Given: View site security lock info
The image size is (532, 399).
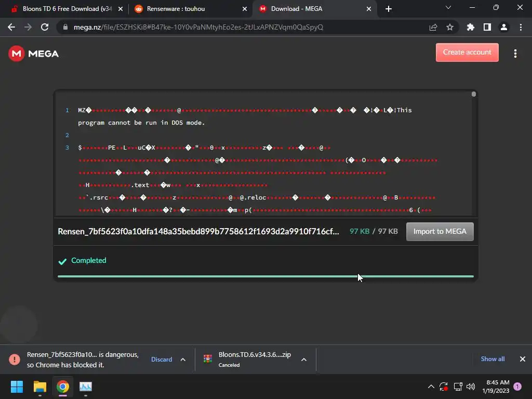Looking at the screenshot, I should tap(65, 27).
